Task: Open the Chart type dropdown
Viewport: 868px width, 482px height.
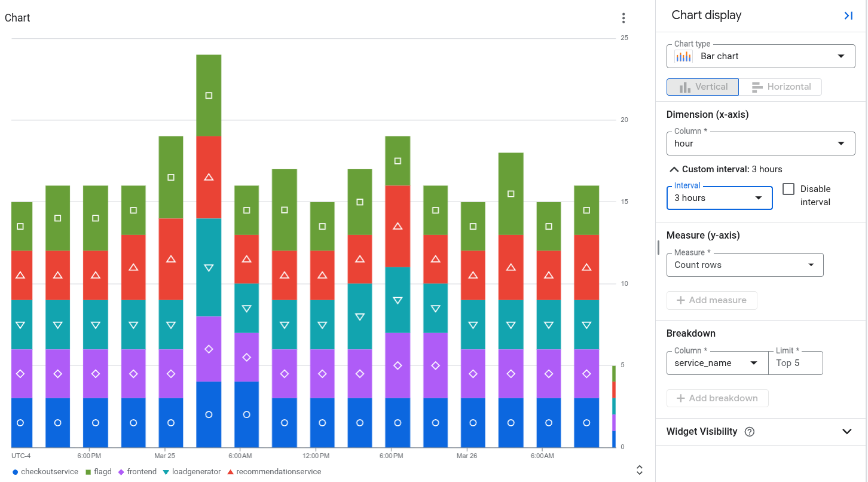Action: (842, 56)
